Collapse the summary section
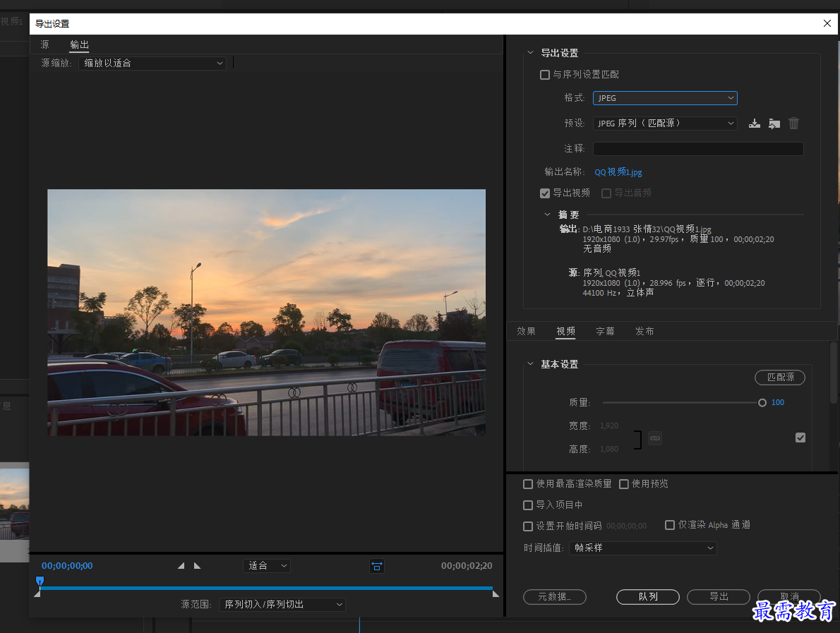 [547, 215]
